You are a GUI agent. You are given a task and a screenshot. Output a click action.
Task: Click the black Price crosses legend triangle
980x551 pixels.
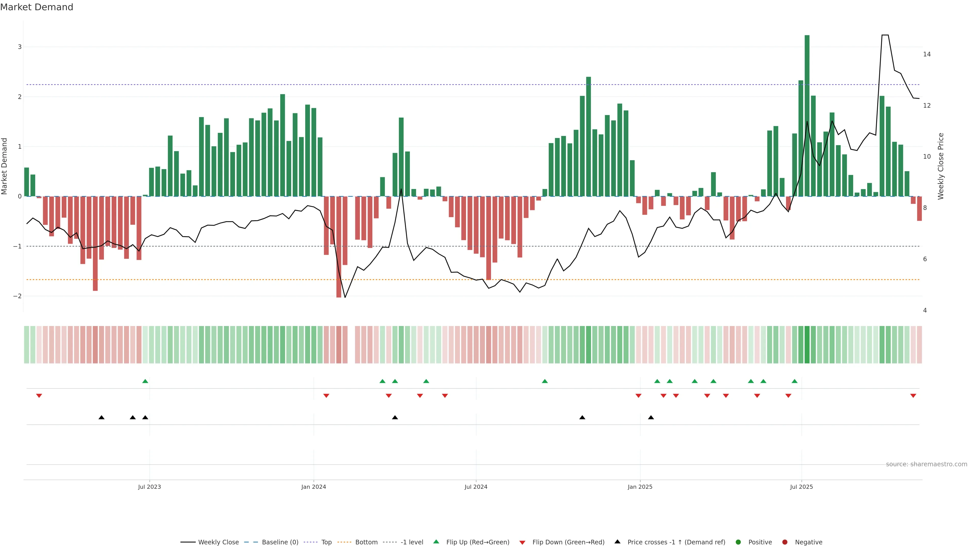point(617,542)
